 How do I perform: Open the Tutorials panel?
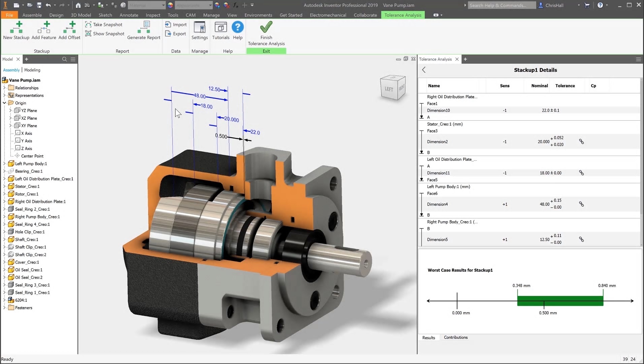point(220,30)
